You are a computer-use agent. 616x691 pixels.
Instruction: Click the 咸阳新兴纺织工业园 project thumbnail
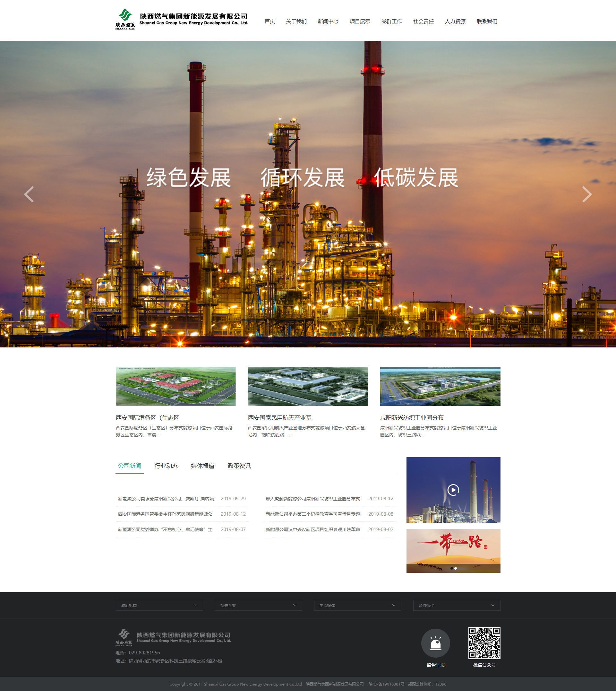point(440,386)
